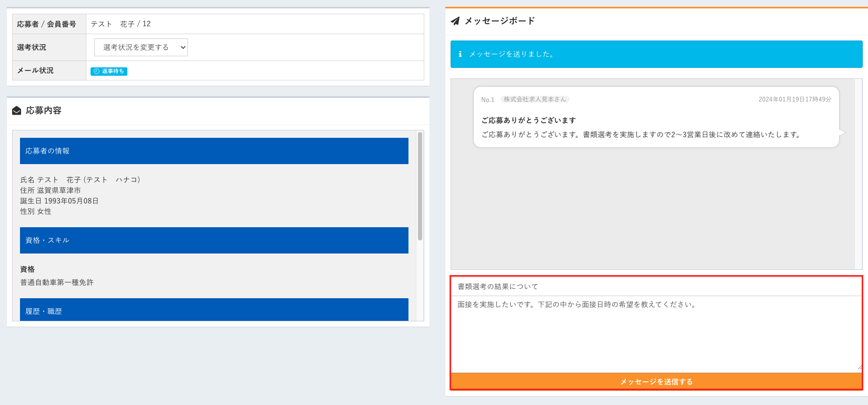The width and height of the screenshot is (868, 405).
Task: Click the info icon in the blue notification banner
Action: [x=460, y=54]
